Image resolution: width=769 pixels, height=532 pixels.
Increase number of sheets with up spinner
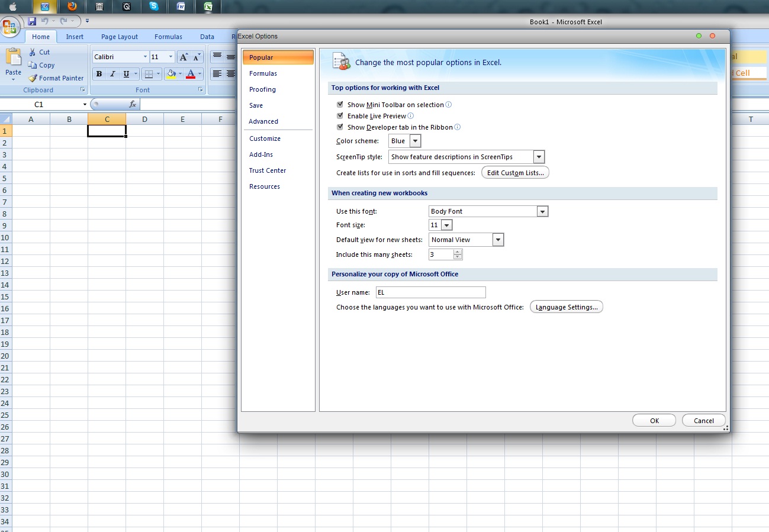point(458,252)
